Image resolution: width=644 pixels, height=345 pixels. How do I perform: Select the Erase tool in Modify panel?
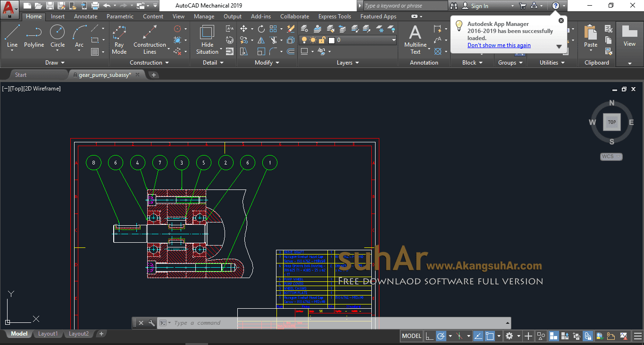(x=291, y=29)
